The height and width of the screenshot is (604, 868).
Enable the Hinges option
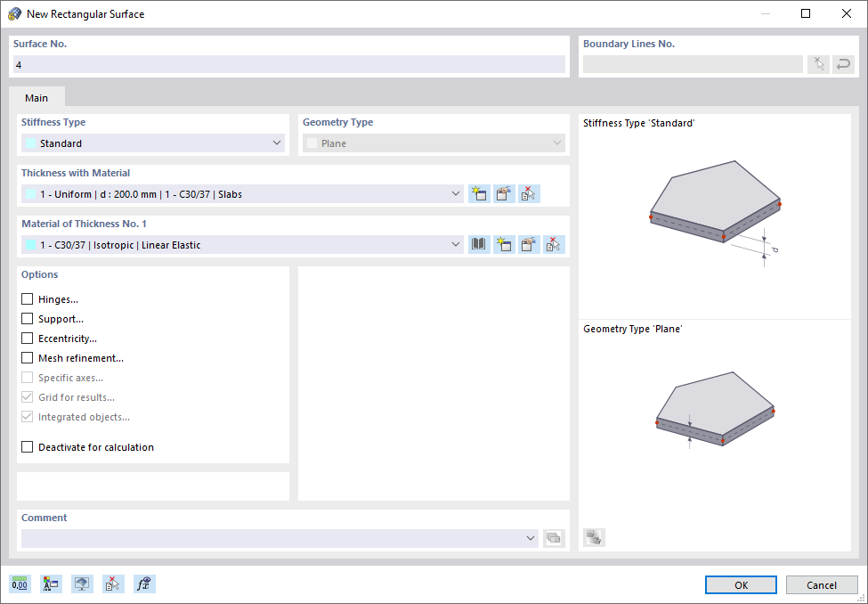(27, 298)
